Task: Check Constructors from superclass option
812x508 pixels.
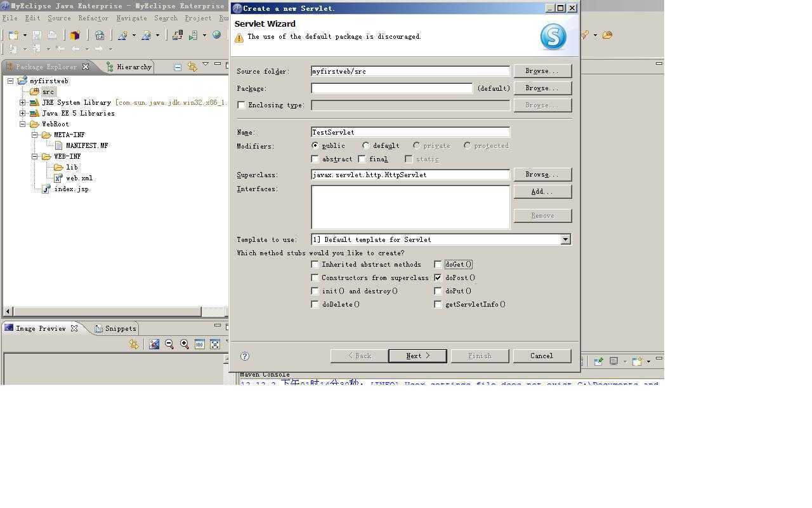Action: [x=315, y=277]
